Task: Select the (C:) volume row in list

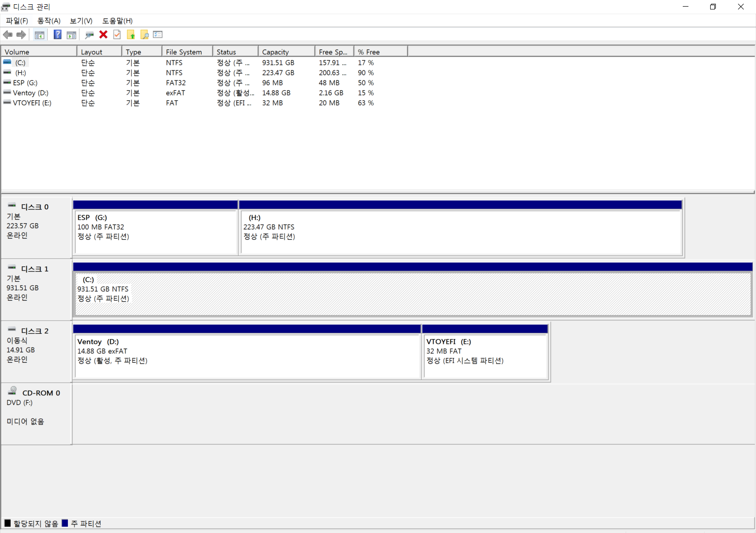Action: [205, 62]
